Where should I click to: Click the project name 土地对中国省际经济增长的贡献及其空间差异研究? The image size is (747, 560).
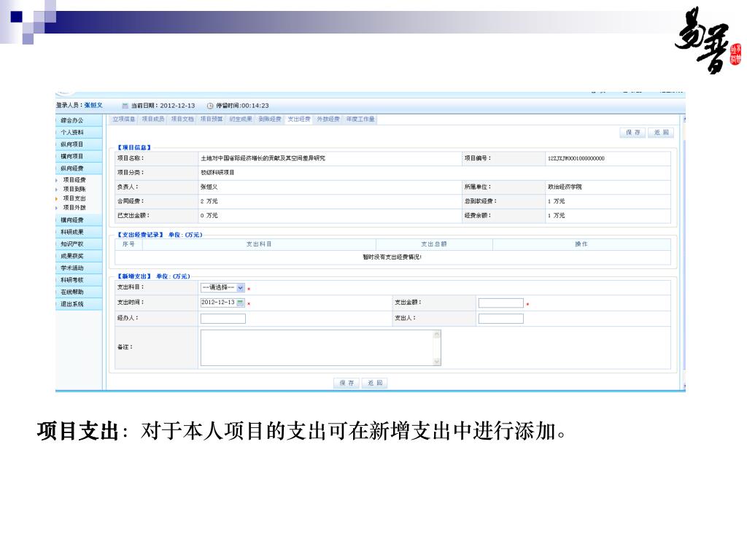click(263, 158)
